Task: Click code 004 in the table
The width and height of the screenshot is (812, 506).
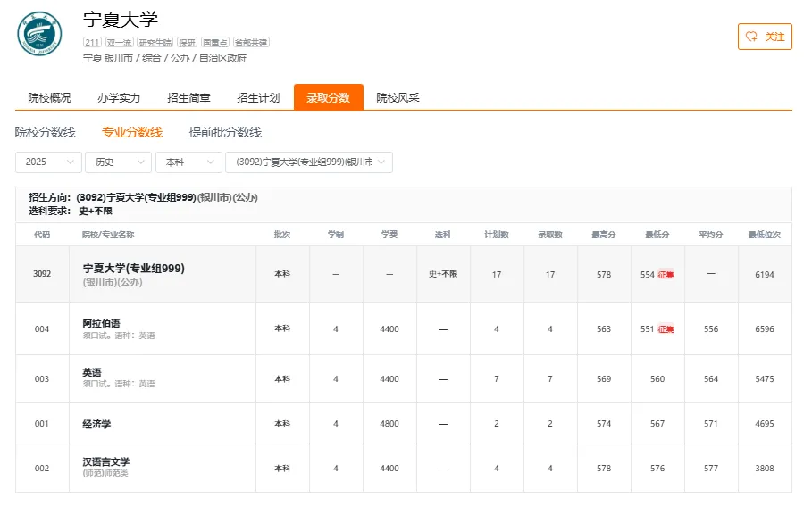Action: point(42,329)
